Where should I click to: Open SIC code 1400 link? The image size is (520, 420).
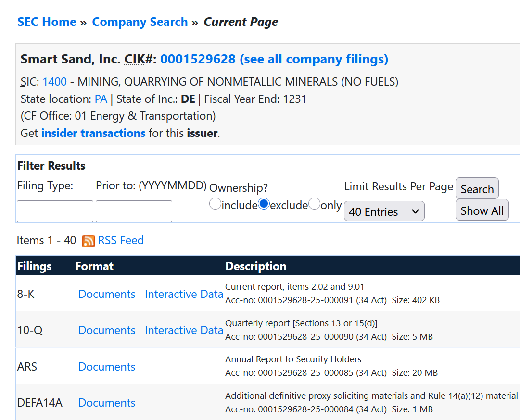(x=54, y=82)
